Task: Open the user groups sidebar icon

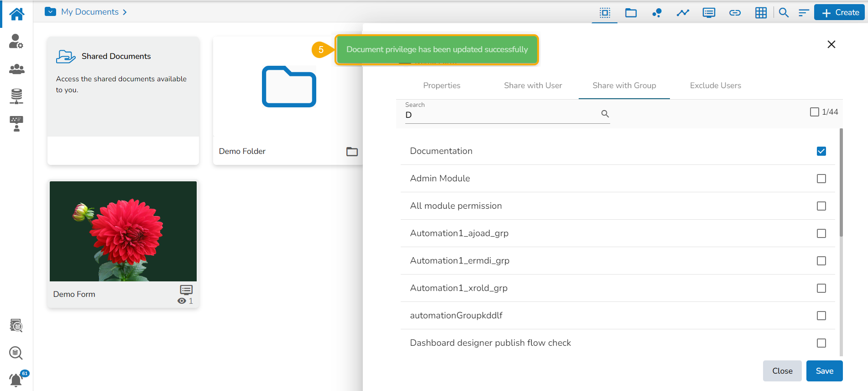Action: click(x=16, y=69)
